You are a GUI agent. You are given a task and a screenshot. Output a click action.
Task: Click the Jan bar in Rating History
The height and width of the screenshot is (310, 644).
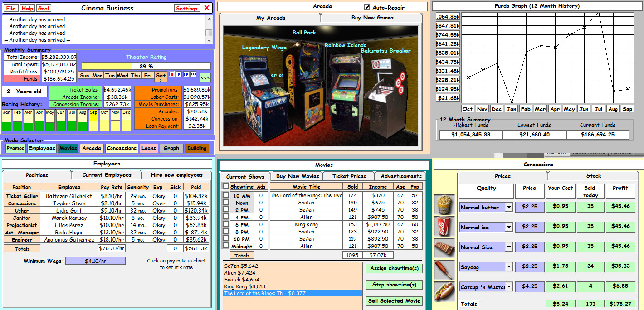6,121
